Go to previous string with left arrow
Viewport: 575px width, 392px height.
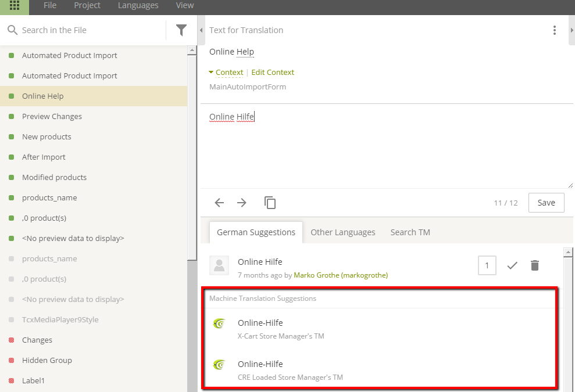click(219, 203)
